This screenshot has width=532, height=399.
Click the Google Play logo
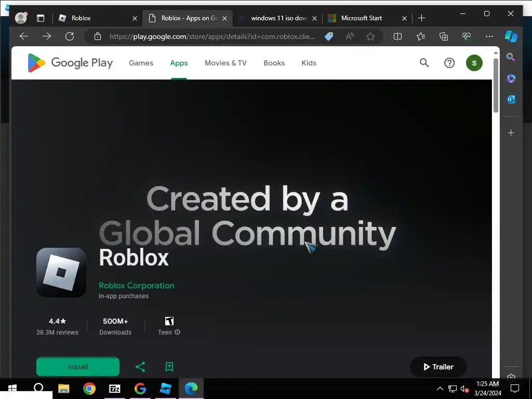point(70,63)
